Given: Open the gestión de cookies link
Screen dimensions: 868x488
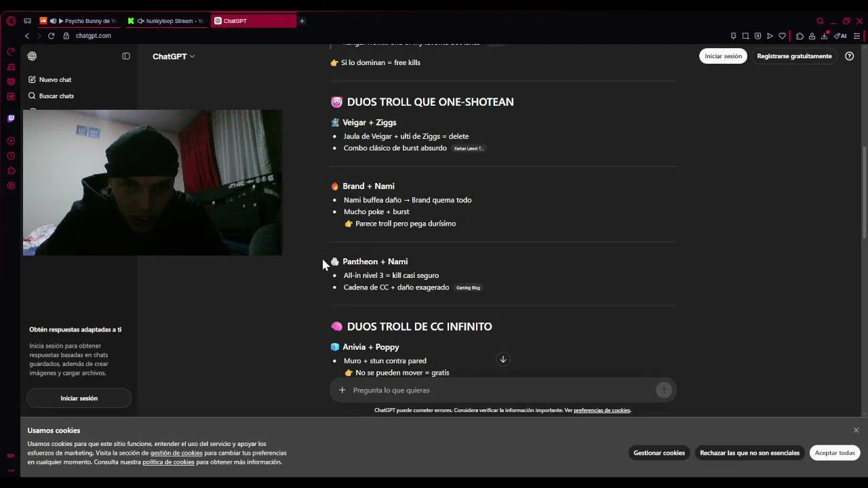Looking at the screenshot, I should tap(176, 453).
